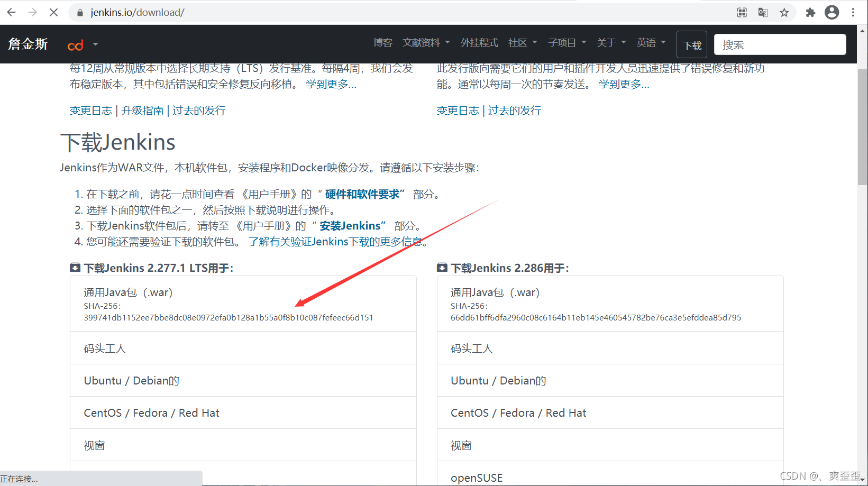
Task: Select LTS Ubuntu / Debian package
Action: coord(243,380)
